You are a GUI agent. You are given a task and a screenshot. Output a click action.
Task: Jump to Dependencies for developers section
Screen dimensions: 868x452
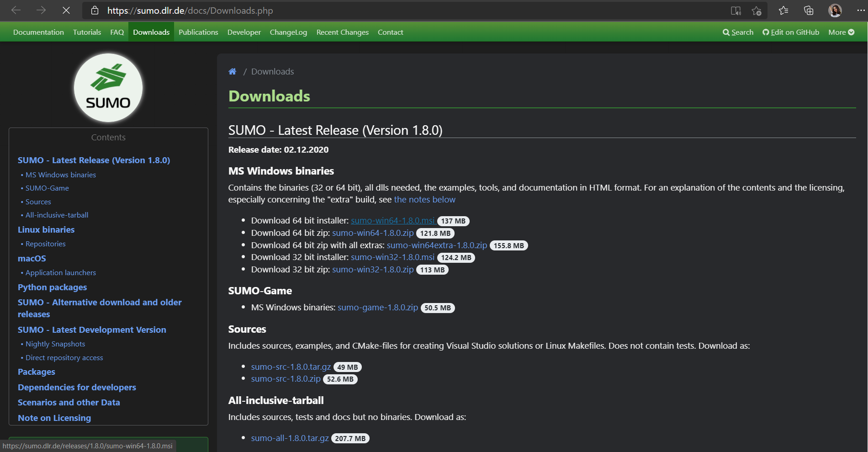(77, 388)
